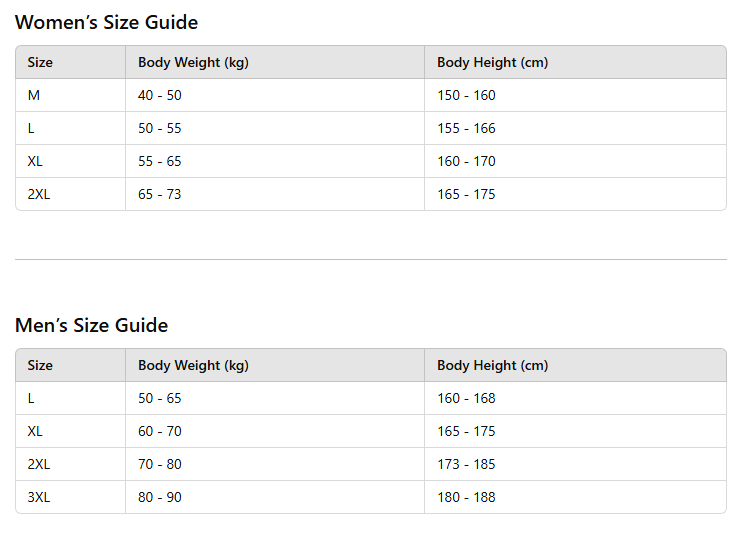
Task: Click the Women's Size Guide heading
Action: point(106,22)
